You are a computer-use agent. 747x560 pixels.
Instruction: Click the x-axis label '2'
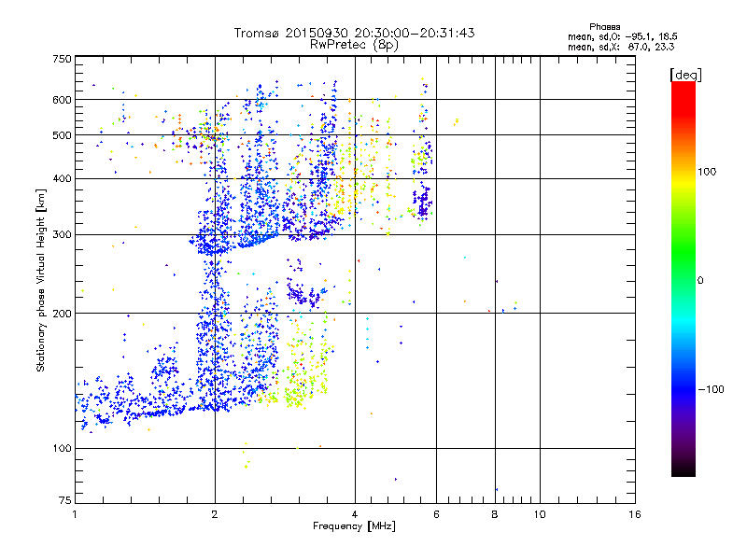click(x=215, y=514)
